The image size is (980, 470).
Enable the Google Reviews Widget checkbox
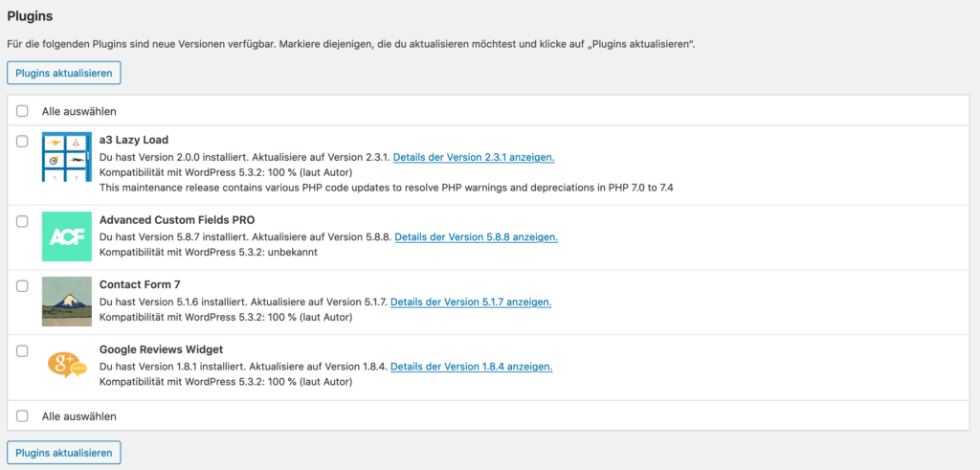point(23,351)
